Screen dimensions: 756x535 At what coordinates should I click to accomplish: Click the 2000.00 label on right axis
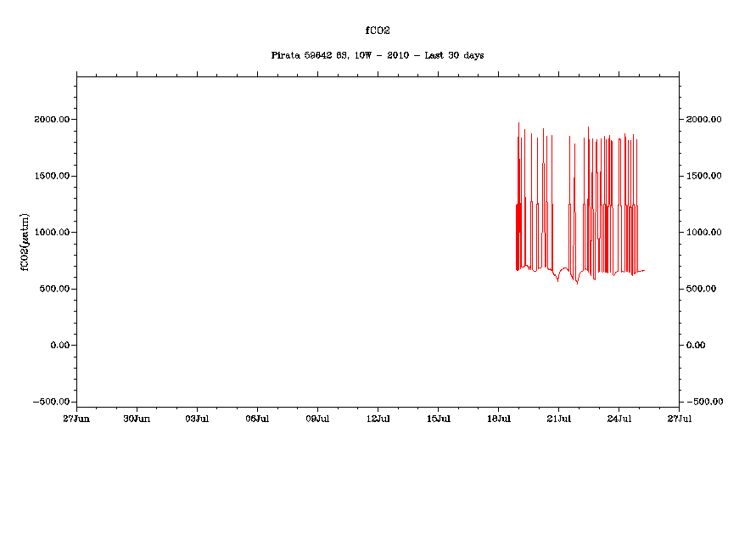[x=703, y=120]
